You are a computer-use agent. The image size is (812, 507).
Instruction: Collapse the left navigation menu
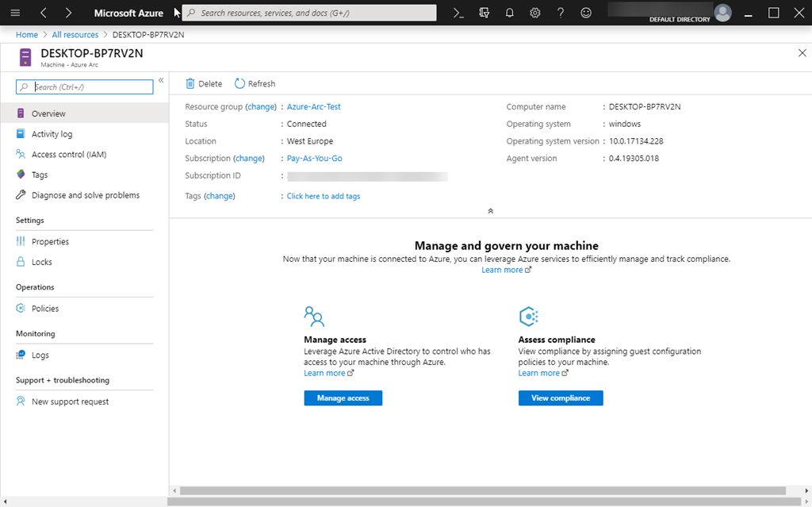tap(161, 80)
